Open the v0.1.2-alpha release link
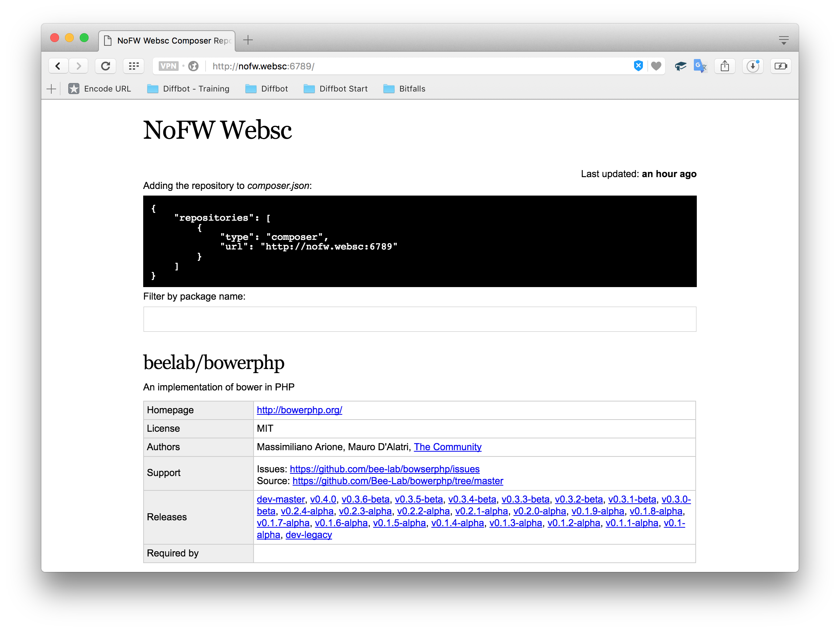Viewport: 840px width, 631px height. tap(574, 523)
